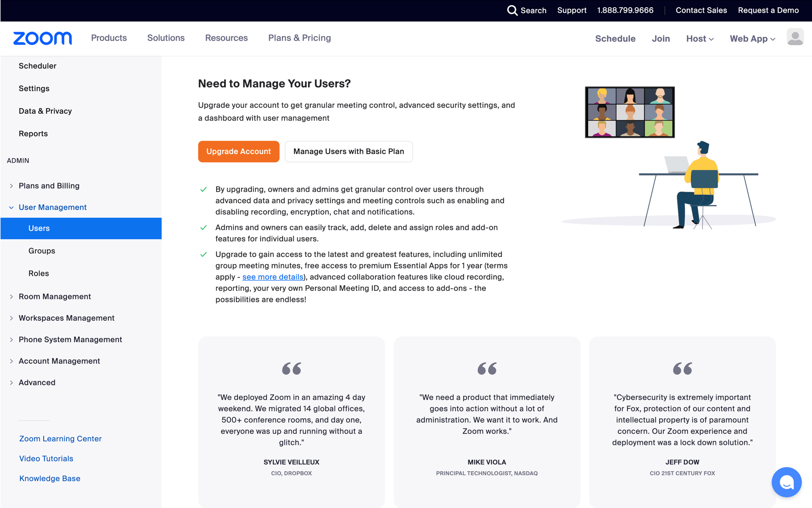
Task: Open the user profile avatar
Action: point(795,37)
